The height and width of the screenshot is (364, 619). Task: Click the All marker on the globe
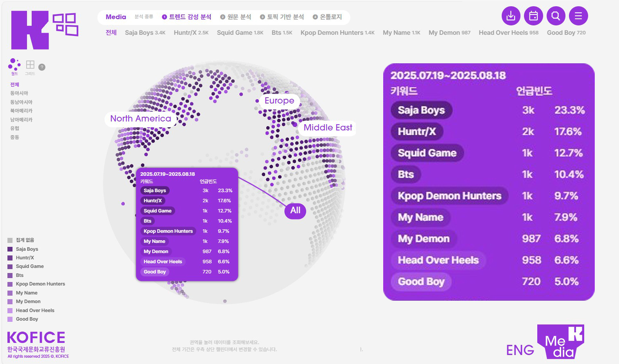pos(295,211)
